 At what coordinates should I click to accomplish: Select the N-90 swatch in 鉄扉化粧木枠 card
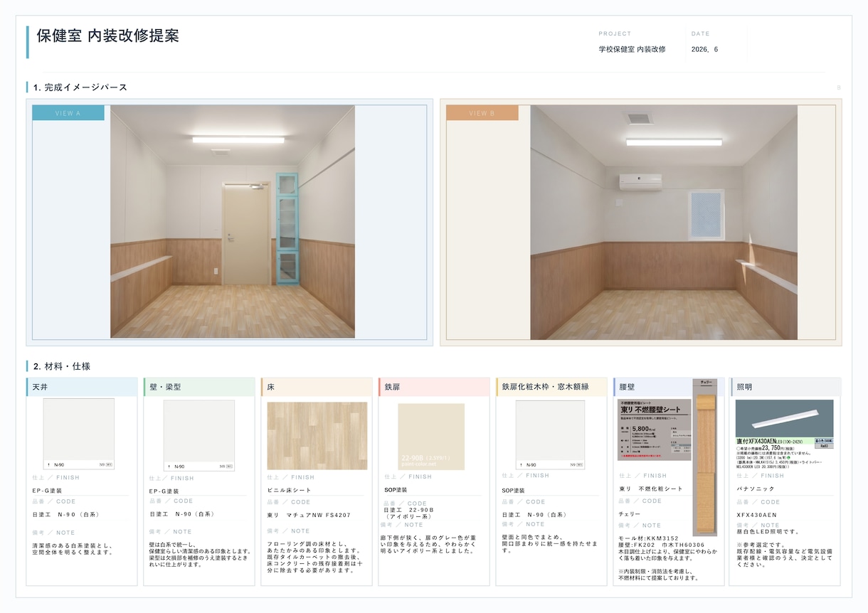[x=550, y=435]
